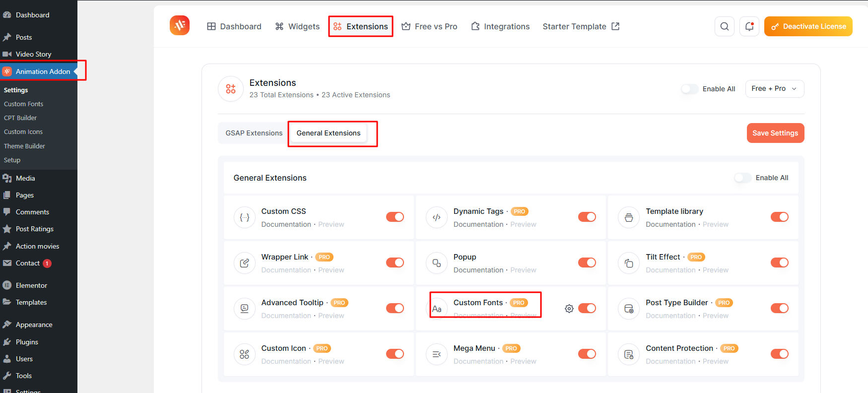This screenshot has height=393, width=868.
Task: Disable the Template library extension
Action: point(780,217)
